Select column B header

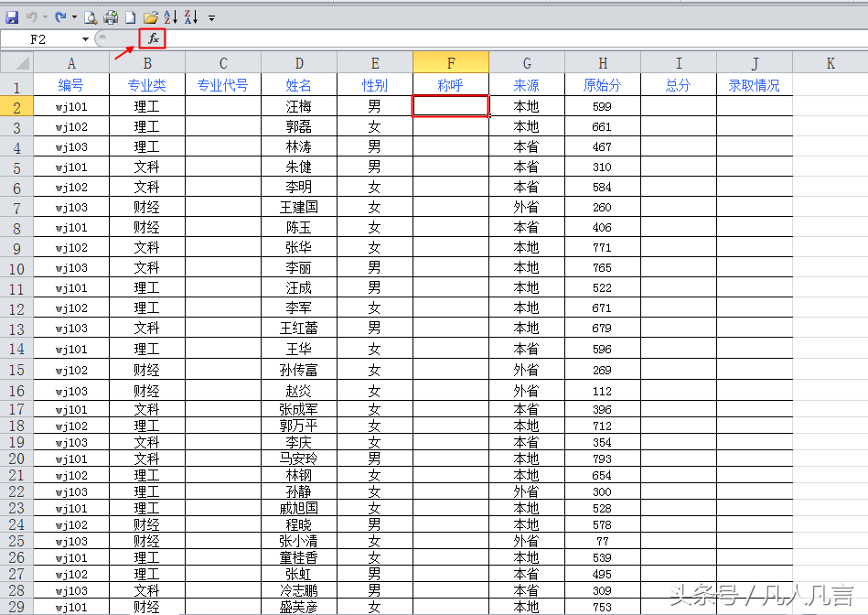coord(147,62)
